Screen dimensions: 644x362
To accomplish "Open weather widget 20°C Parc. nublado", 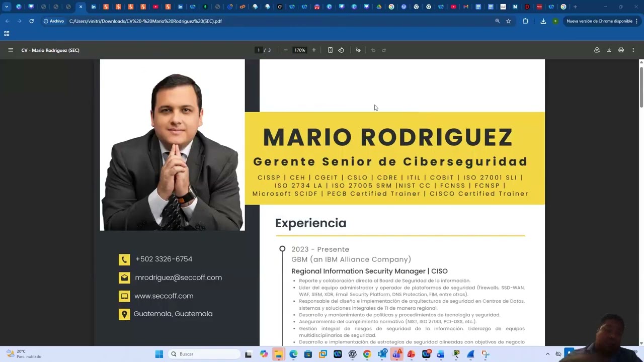I will (24, 354).
